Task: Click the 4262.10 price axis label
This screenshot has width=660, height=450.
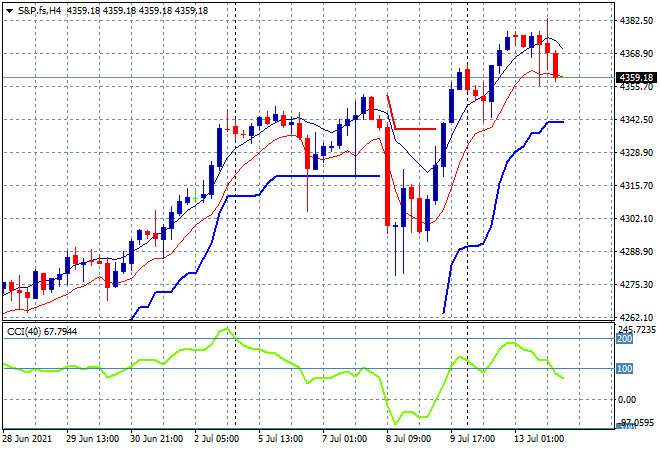Action: pyautogui.click(x=636, y=317)
